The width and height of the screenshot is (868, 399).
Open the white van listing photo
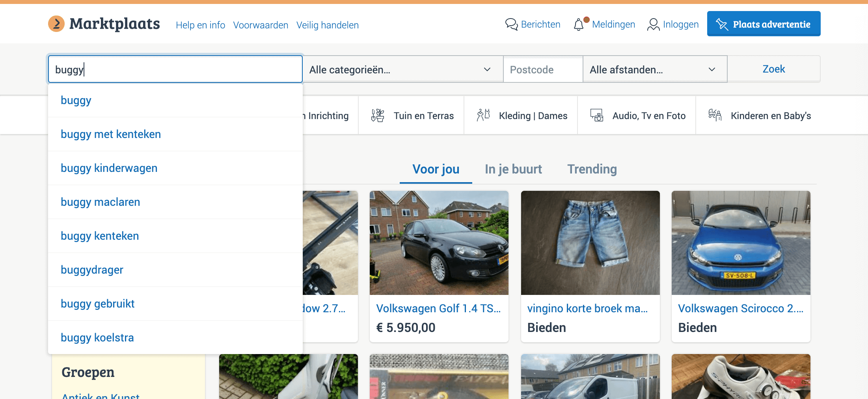[590, 377]
